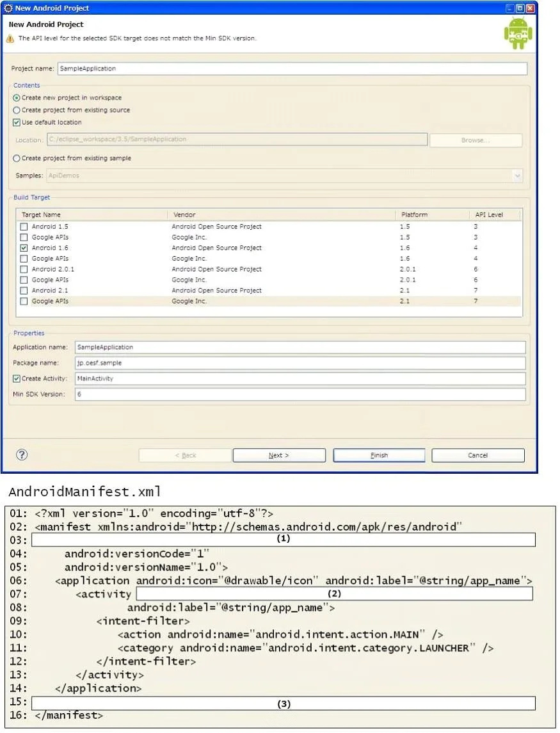Image resolution: width=560 pixels, height=733 pixels.
Task: Toggle Use default location checkbox
Action: pos(17,122)
